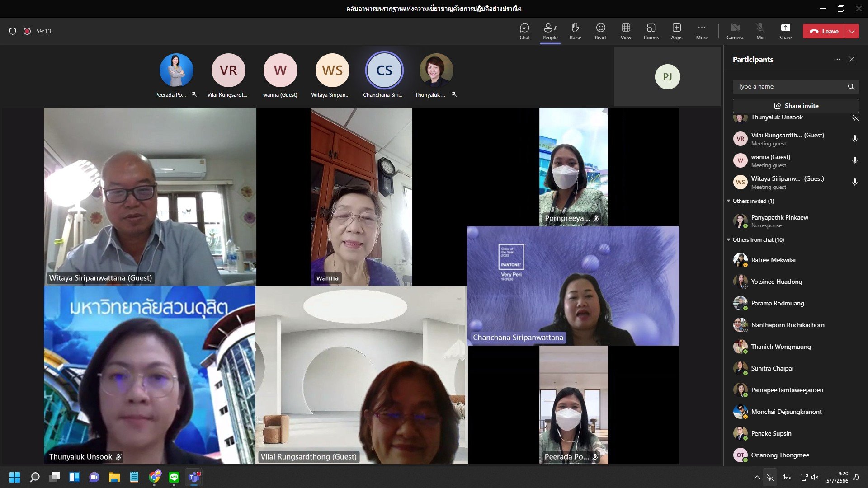The height and width of the screenshot is (488, 868).
Task: Open LINE app from the taskbar
Action: coord(174,477)
